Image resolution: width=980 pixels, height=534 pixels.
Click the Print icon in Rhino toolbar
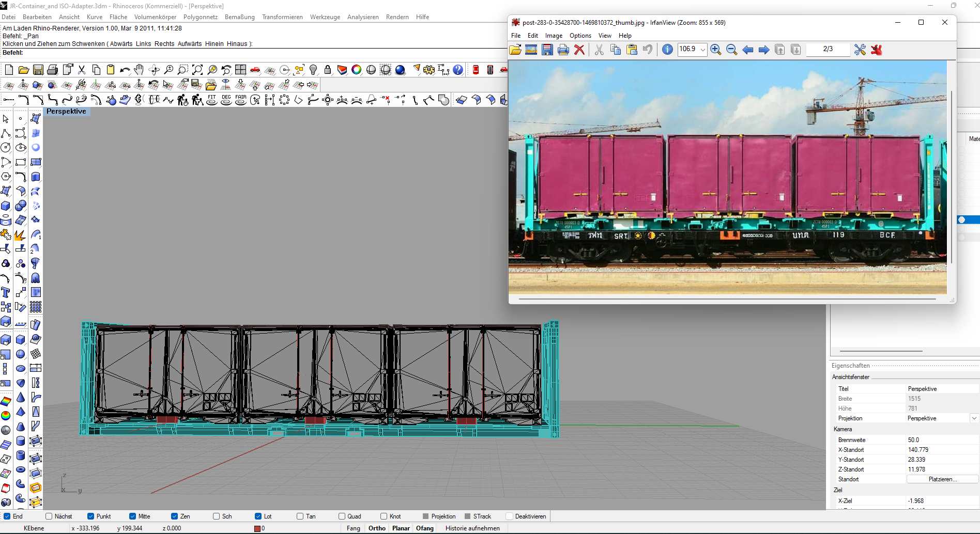(x=52, y=70)
